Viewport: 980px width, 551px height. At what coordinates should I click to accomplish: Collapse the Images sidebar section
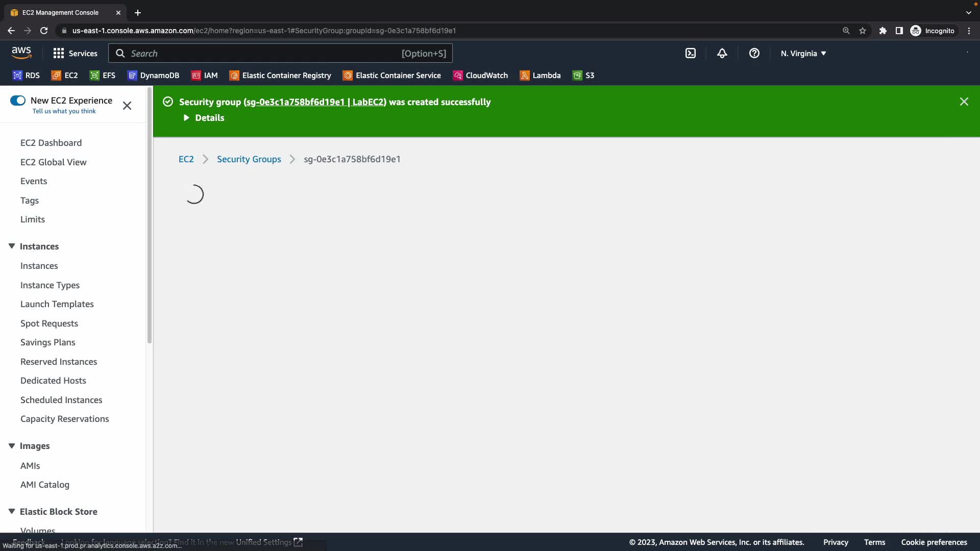coord(12,446)
